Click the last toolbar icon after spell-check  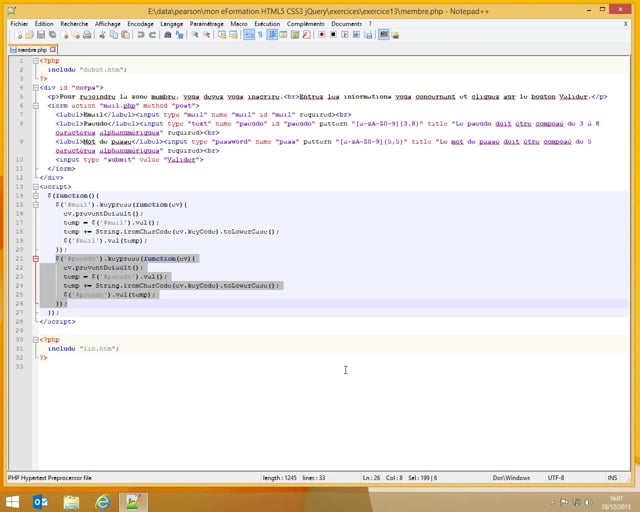click(395, 35)
